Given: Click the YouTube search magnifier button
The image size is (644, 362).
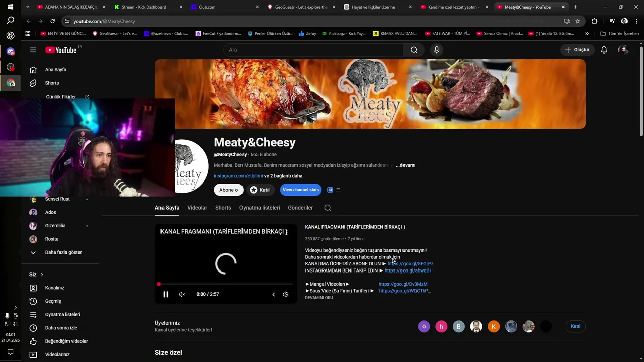Looking at the screenshot, I should coord(414,50).
